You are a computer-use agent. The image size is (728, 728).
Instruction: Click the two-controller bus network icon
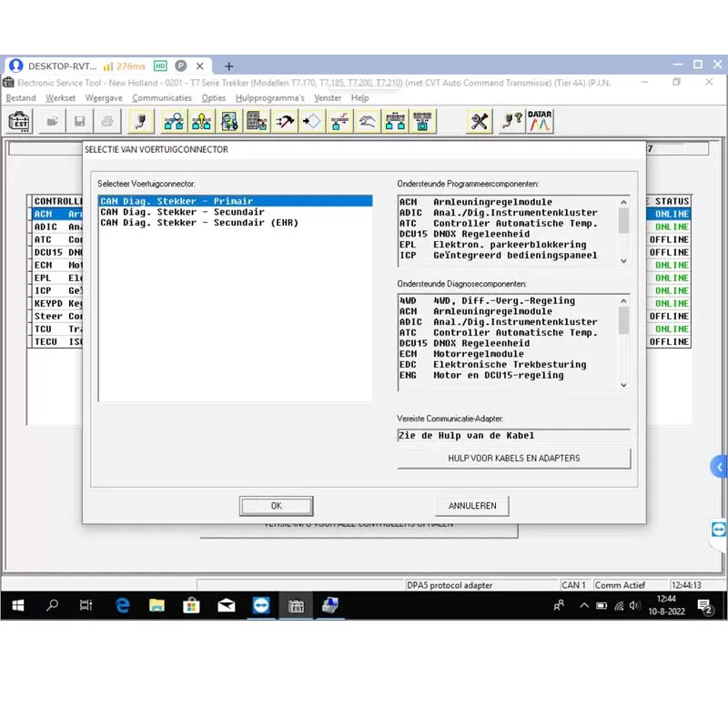point(395,122)
